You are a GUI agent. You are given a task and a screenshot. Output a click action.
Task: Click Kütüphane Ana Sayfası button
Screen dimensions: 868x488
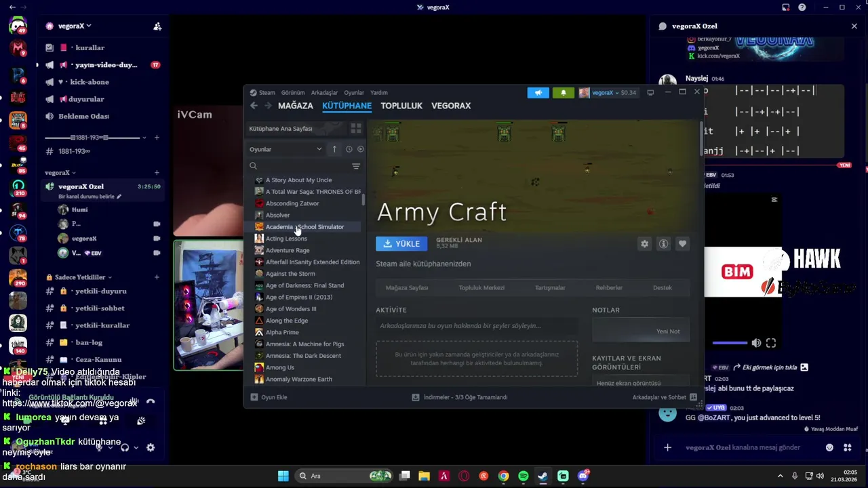point(295,128)
